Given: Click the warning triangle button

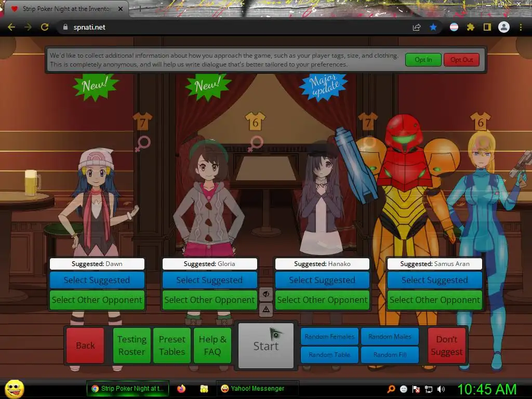Looking at the screenshot, I should coord(266,310).
